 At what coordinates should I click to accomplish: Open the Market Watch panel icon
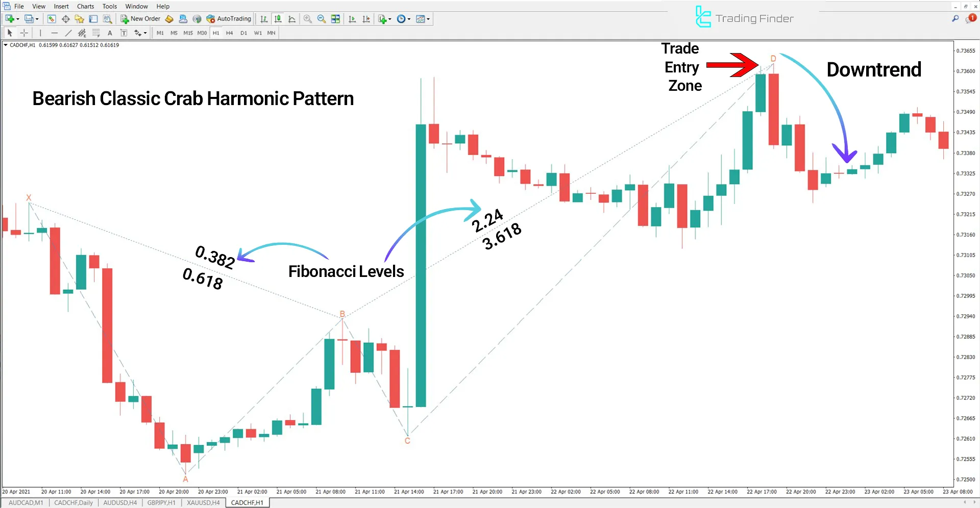[x=51, y=19]
